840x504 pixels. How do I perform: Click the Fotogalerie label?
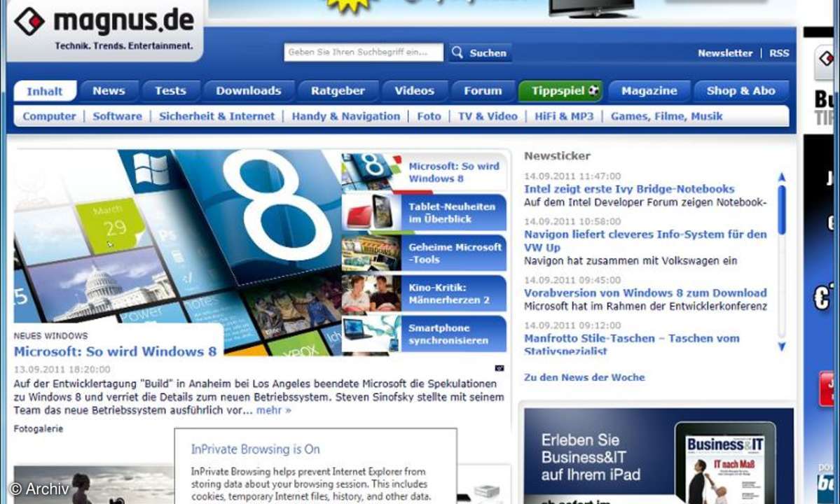[39, 428]
